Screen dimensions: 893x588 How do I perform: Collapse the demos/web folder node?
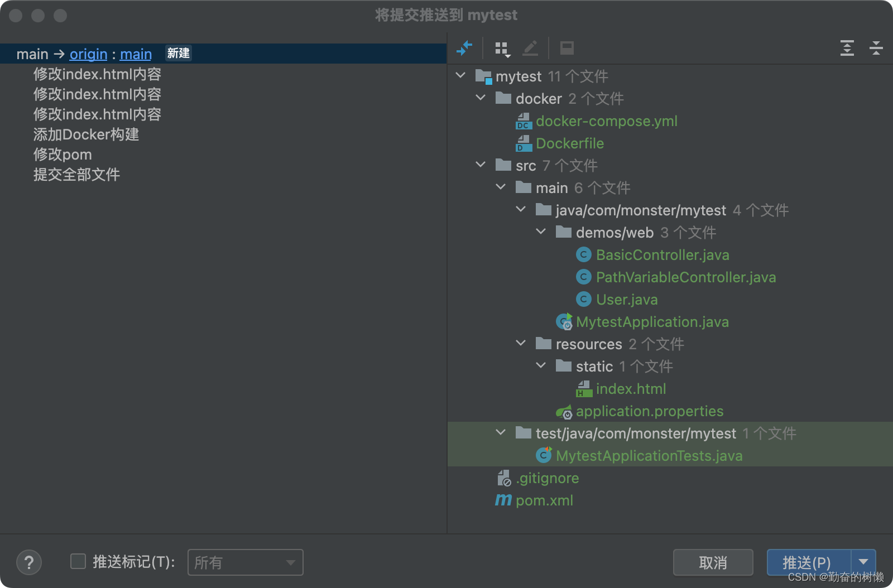tap(541, 232)
